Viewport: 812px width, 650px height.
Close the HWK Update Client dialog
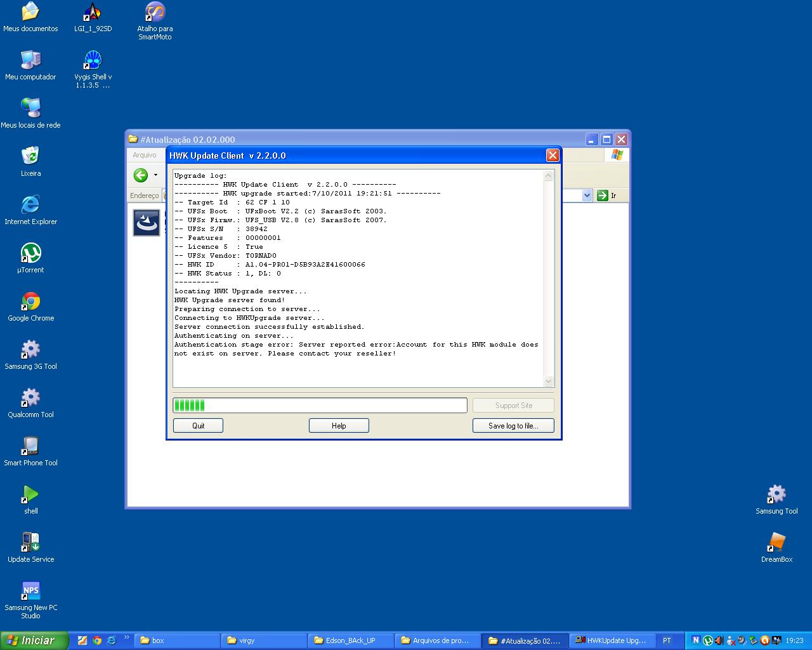point(553,156)
